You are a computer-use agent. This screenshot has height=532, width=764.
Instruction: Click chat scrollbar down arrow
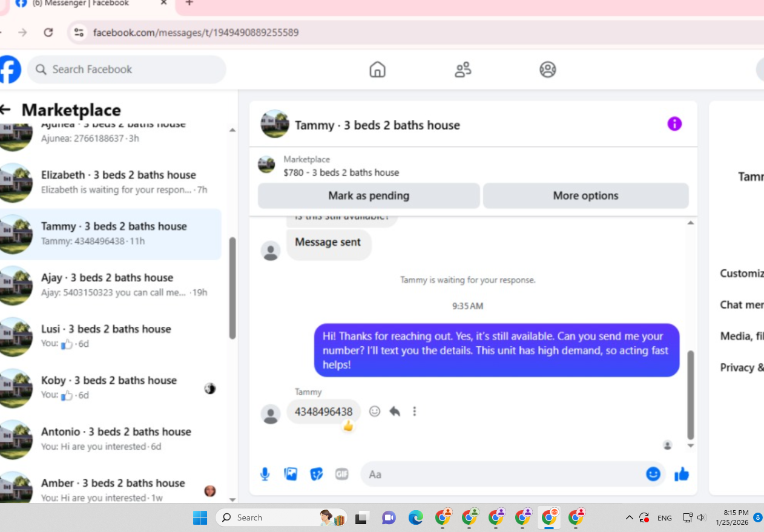tap(691, 445)
